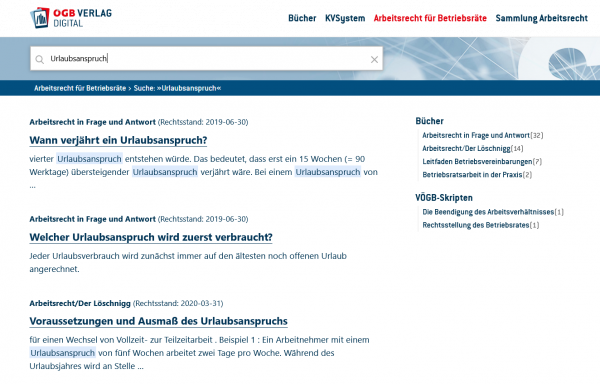The image size is (600, 384).
Task: Click the ÖGB Verlag Digital logo
Action: coord(71,18)
